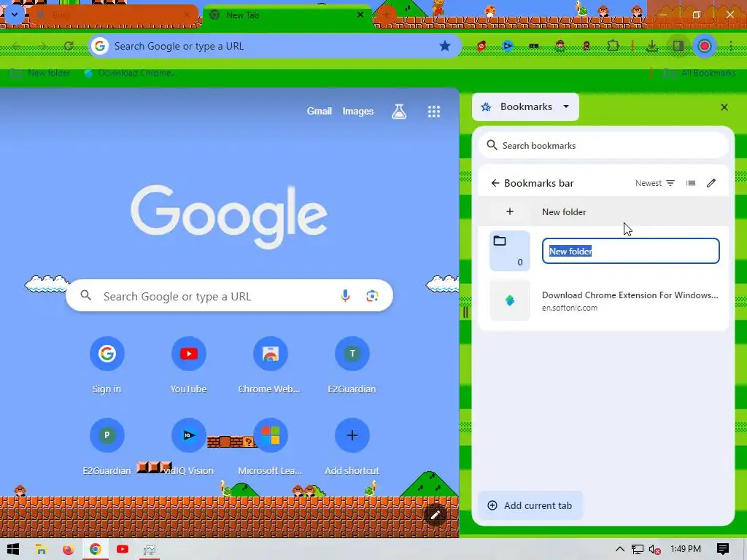Open the vidIQ Vision shortcut
The height and width of the screenshot is (560, 747).
(x=189, y=446)
